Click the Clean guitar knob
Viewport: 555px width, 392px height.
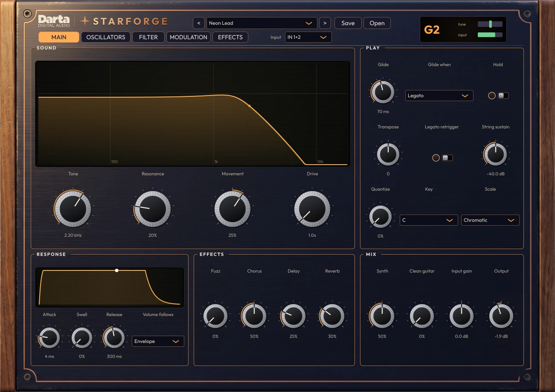tap(422, 316)
